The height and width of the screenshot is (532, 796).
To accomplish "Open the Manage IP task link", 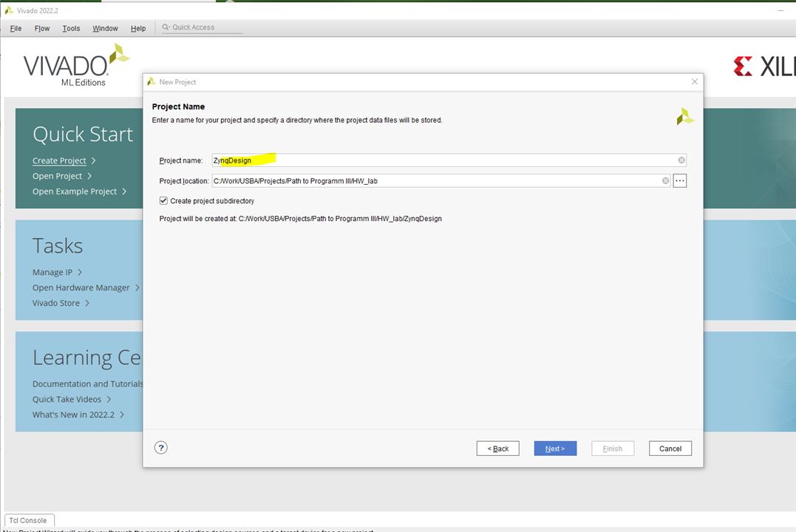I will pyautogui.click(x=52, y=272).
